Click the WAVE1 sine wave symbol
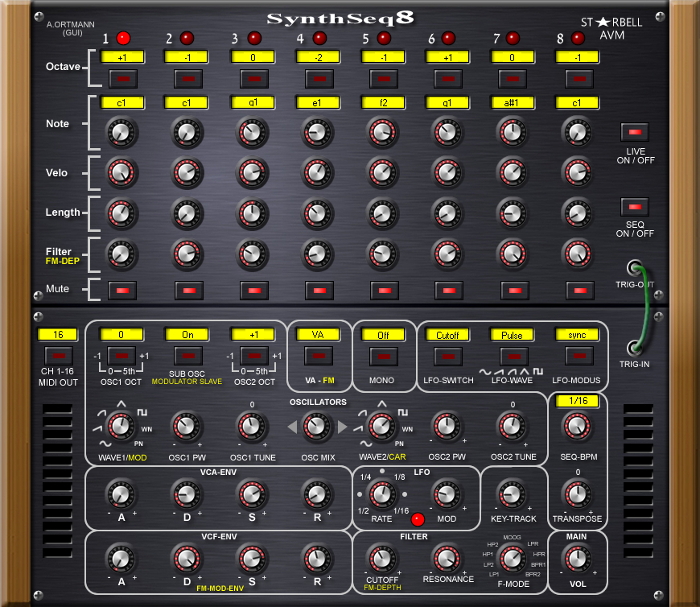The image size is (700, 607). coord(105,444)
